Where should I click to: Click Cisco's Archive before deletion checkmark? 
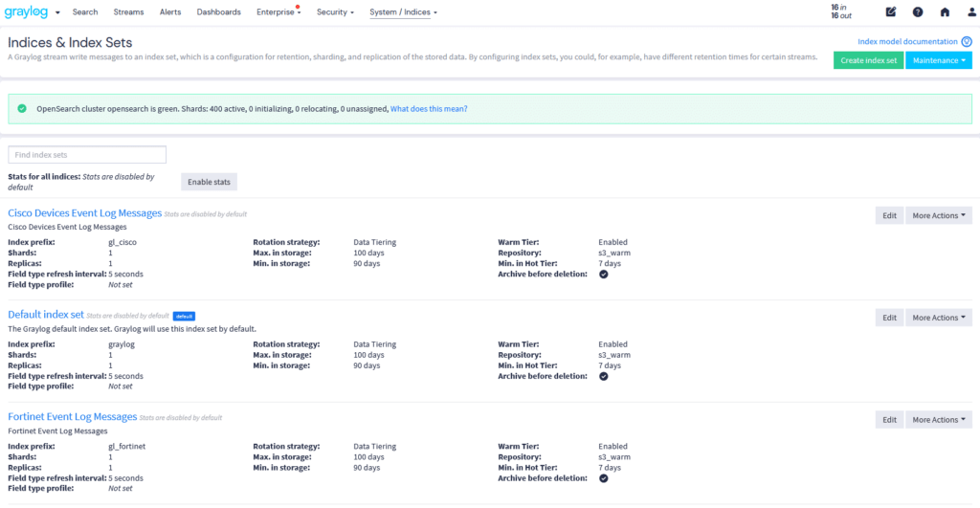[604, 275]
